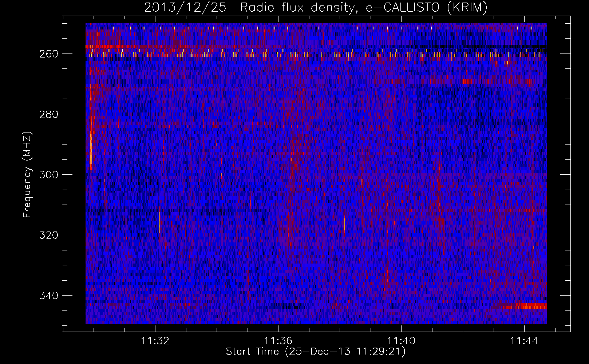This screenshot has width=589, height=364.
Task: Click the 11:44 time tick label
Action: pyautogui.click(x=524, y=341)
